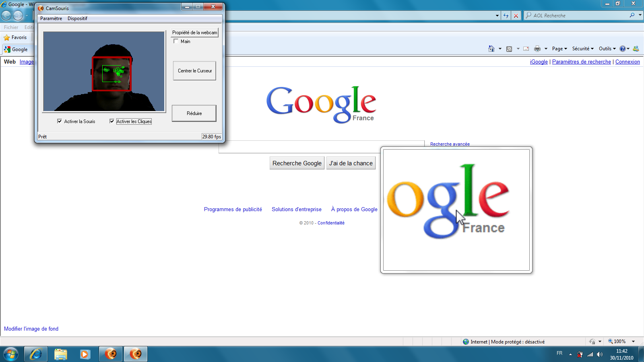Viewport: 644px width, 362px height.
Task: Click the zoom magnifier 100% in status bar
Action: 611,341
